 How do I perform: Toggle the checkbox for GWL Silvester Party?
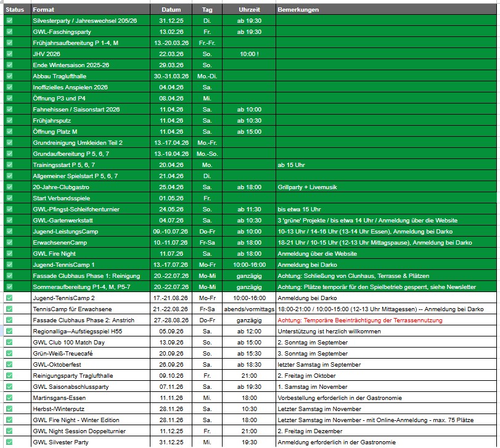pos(10,442)
